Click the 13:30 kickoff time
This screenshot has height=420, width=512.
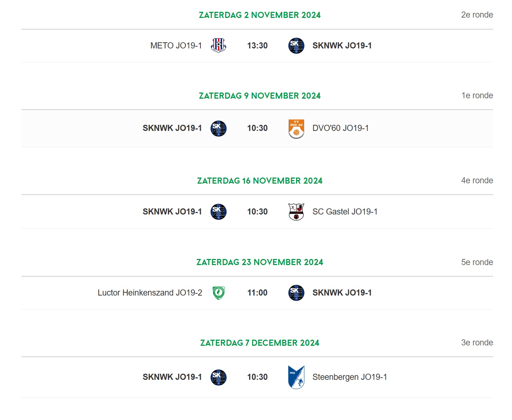click(257, 46)
